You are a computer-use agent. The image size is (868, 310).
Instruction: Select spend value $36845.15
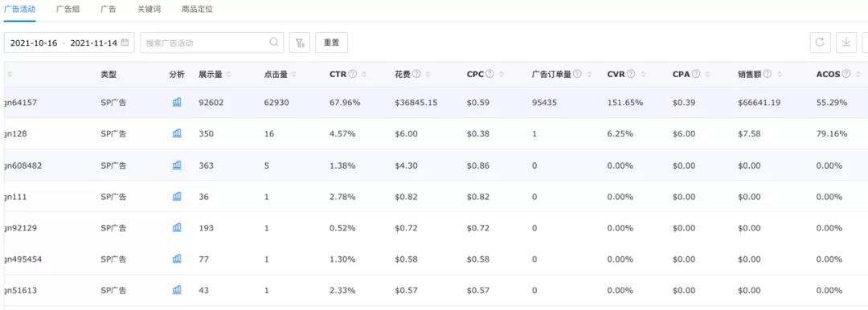[416, 103]
